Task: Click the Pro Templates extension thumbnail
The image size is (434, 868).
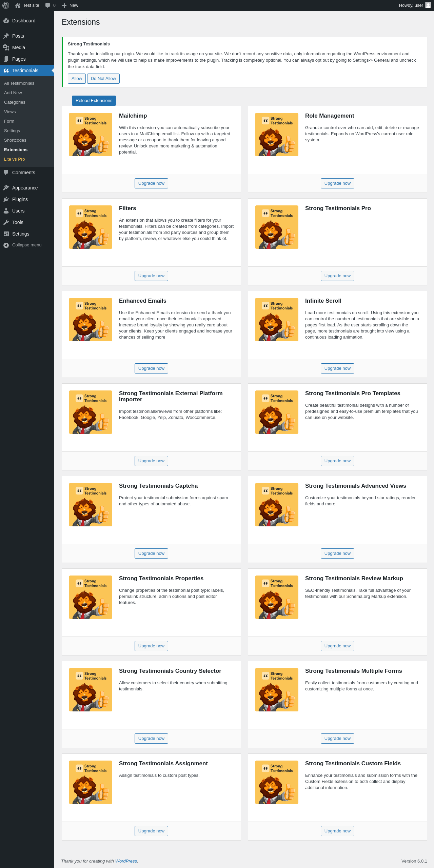Action: point(277,412)
